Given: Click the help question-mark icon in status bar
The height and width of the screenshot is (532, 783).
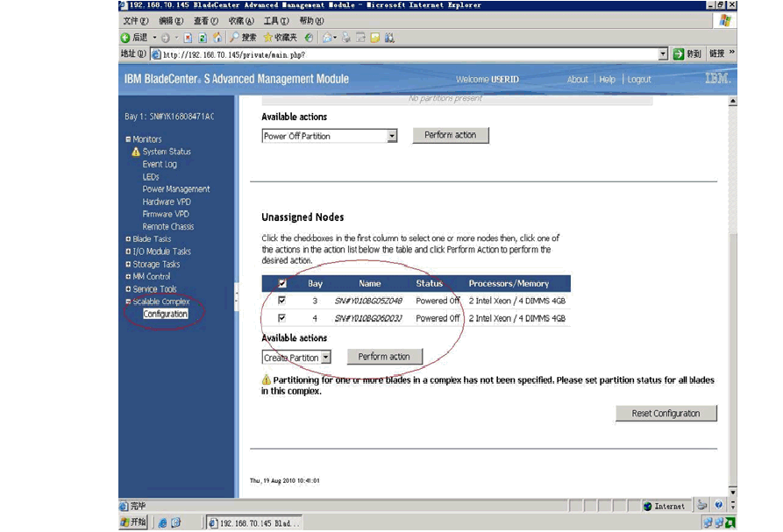Looking at the screenshot, I should tap(719, 505).
